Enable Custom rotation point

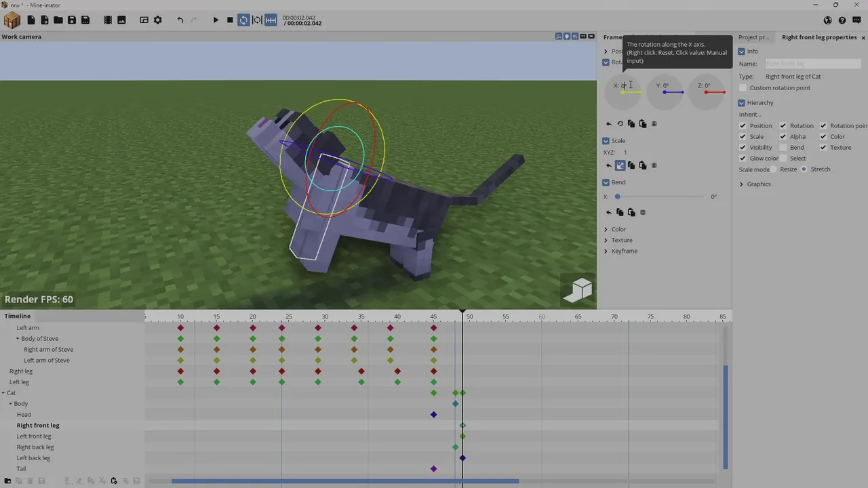click(x=743, y=88)
